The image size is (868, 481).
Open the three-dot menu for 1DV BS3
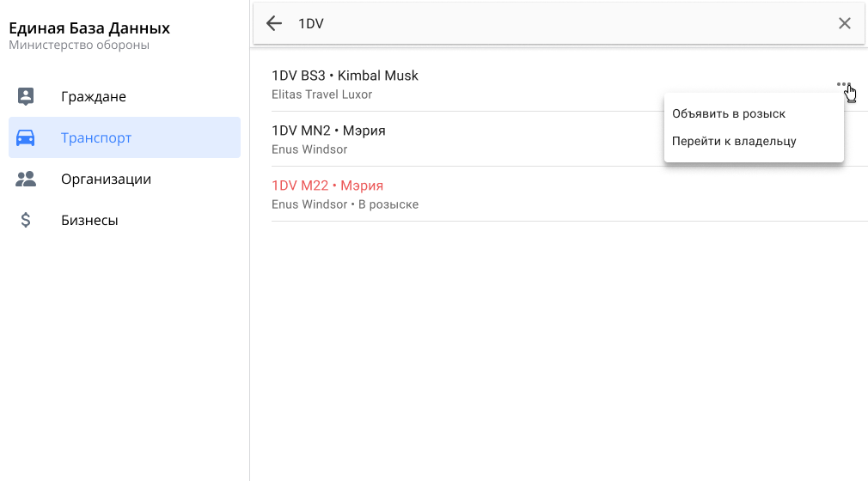point(843,84)
